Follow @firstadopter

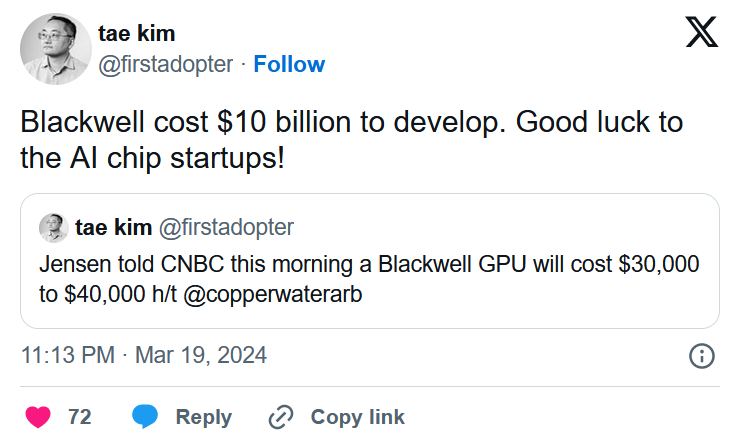coord(289,64)
